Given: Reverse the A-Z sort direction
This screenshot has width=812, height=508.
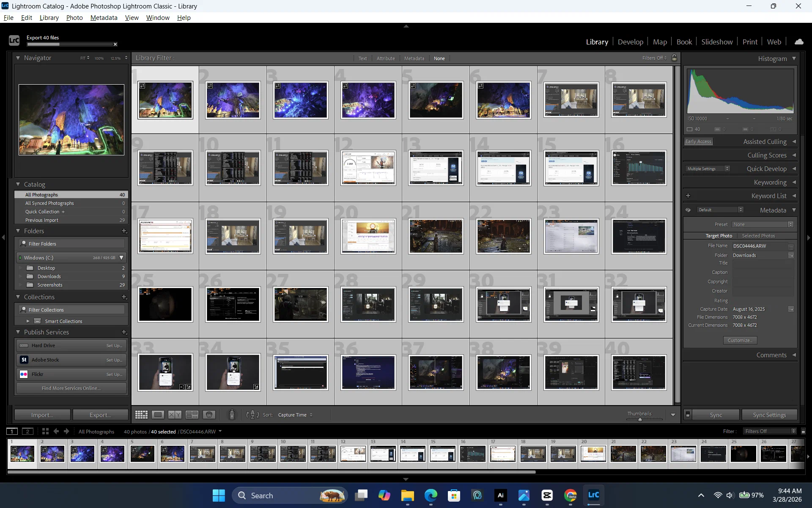Looking at the screenshot, I should [x=252, y=415].
